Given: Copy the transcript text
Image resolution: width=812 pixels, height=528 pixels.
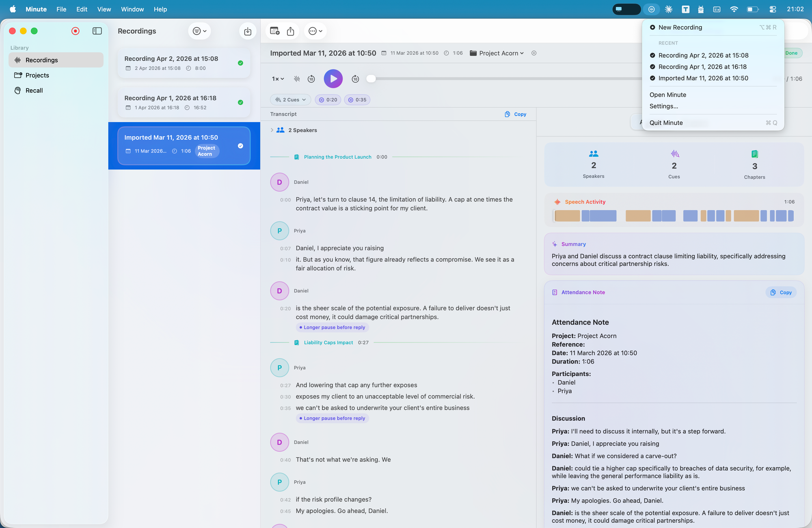Looking at the screenshot, I should pos(516,114).
